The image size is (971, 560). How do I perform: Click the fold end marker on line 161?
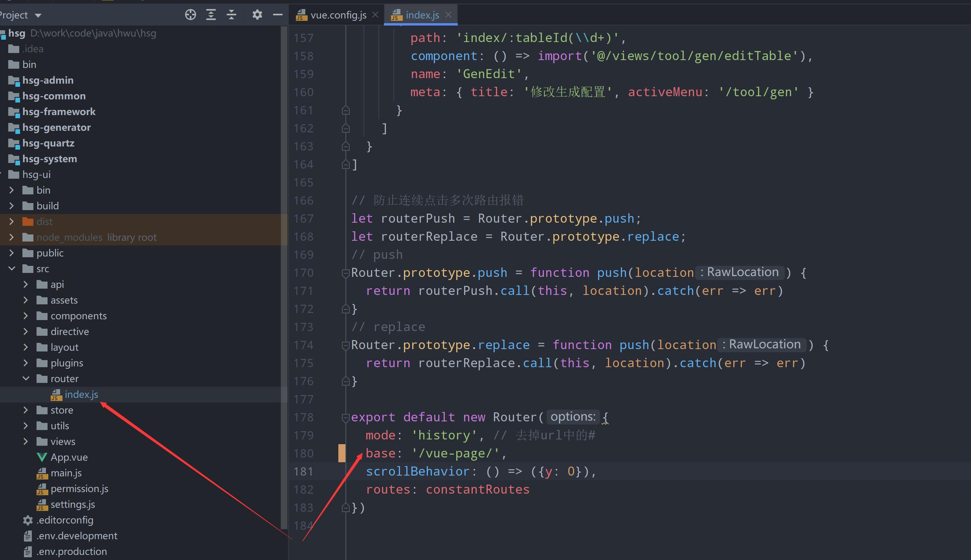[x=346, y=110]
